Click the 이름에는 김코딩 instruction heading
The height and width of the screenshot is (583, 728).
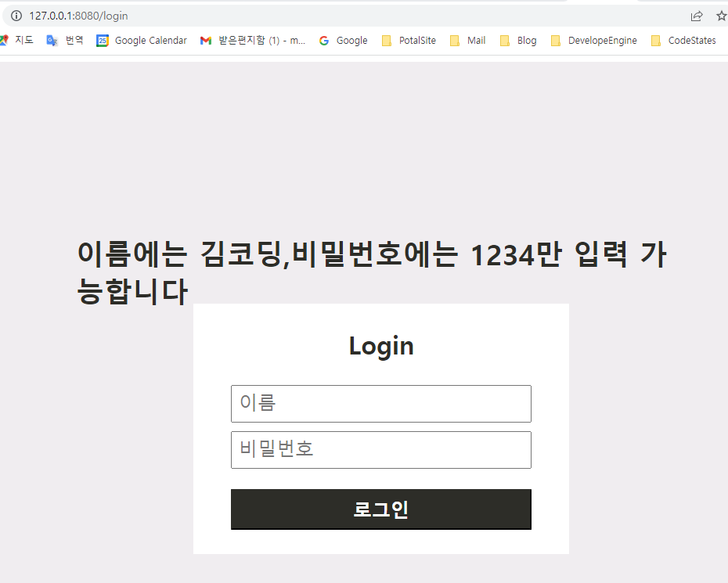click(371, 272)
